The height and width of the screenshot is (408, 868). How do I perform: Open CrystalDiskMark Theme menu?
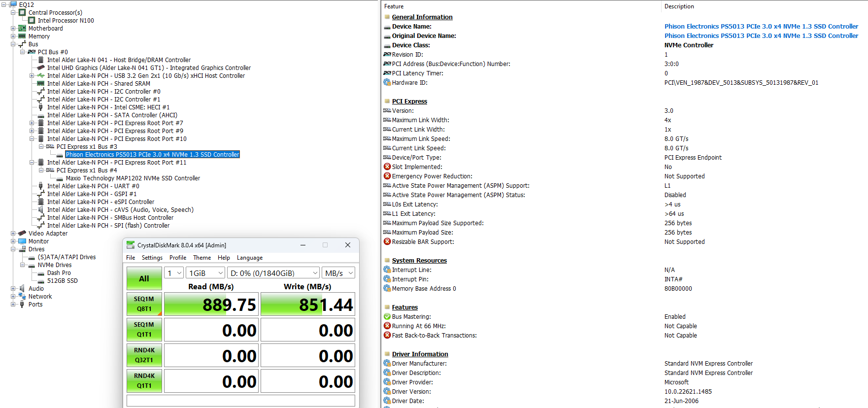coord(202,258)
